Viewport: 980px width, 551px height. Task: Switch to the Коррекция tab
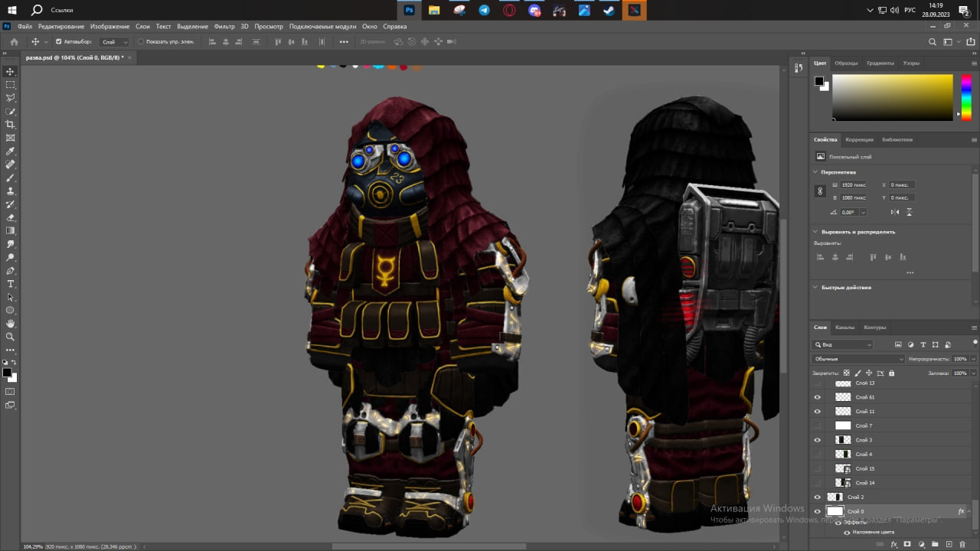tap(859, 140)
